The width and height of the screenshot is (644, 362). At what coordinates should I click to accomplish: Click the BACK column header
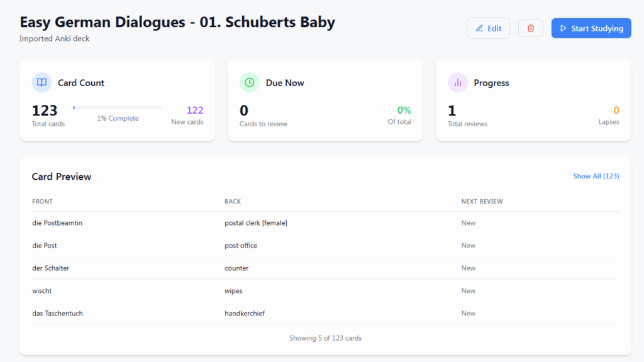tap(233, 202)
